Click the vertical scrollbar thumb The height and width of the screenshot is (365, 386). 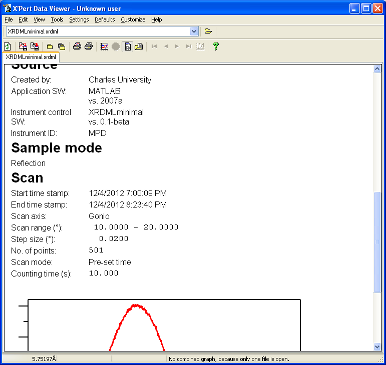pos(377,242)
